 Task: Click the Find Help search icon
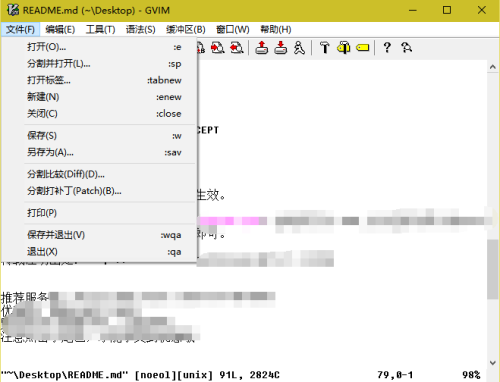406,48
